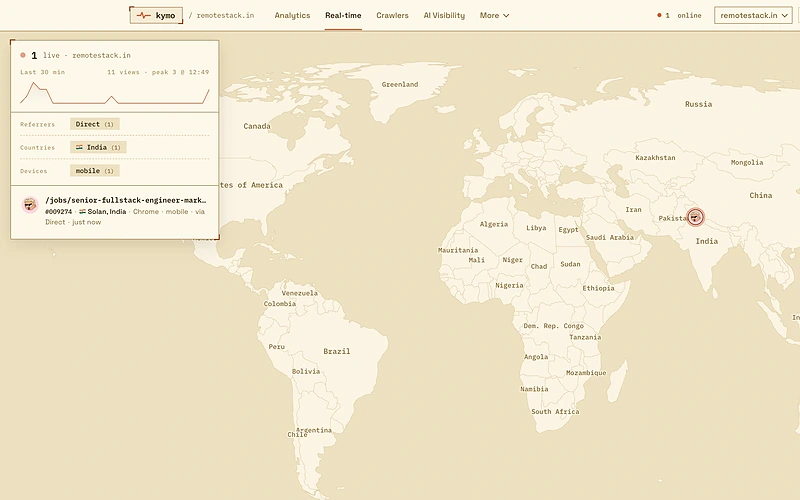This screenshot has height=500, width=800.
Task: Click the Canada label on the map
Action: tap(257, 126)
